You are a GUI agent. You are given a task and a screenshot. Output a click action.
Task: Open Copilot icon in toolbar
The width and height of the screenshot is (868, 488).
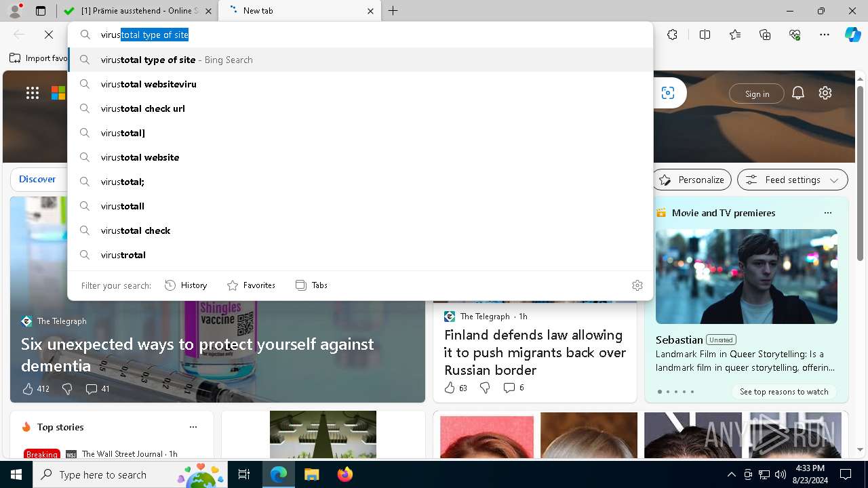(852, 35)
